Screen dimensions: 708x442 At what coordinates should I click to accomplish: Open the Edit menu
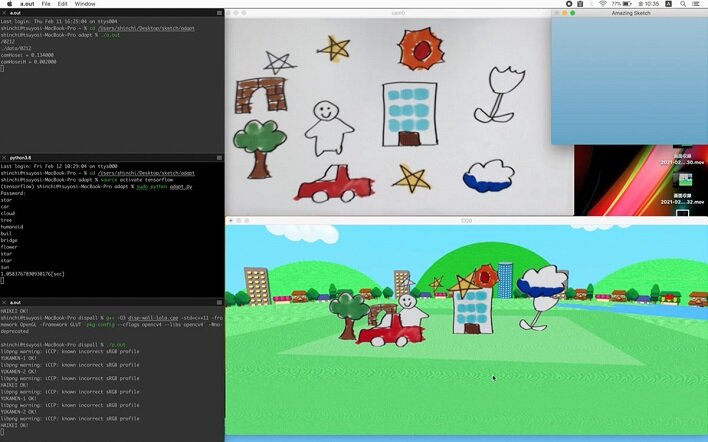(62, 4)
